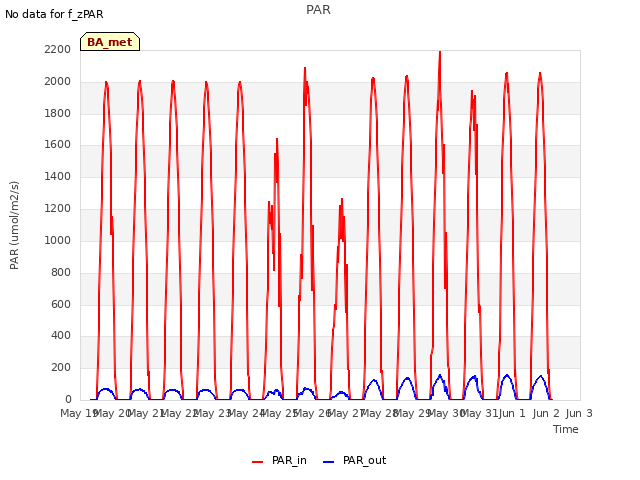Click the 2200 y-axis tick label
The image size is (640, 480).
point(58,49)
